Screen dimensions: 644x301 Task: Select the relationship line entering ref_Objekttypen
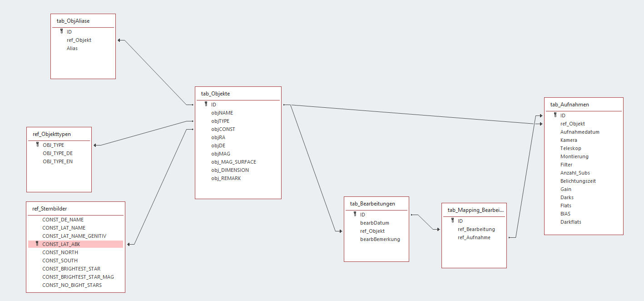pos(142,134)
